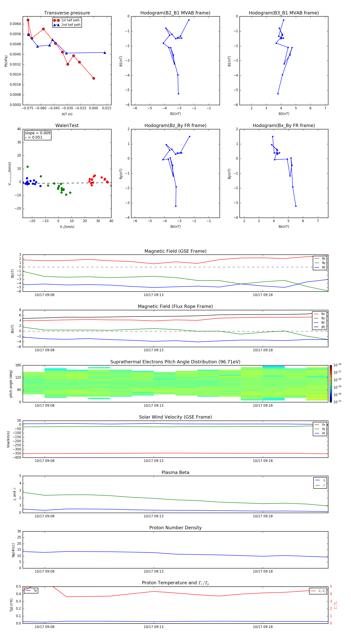Select the "Hodogram(Bx_By FR frame)" title
351x644 pixels.
(284, 125)
